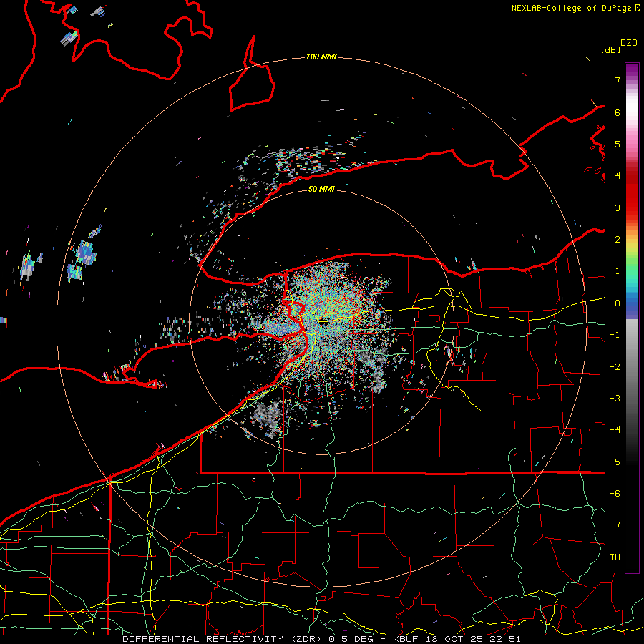This screenshot has width=644, height=644.
Task: Click the 7 value on the ZDR scale
Action: [618, 80]
